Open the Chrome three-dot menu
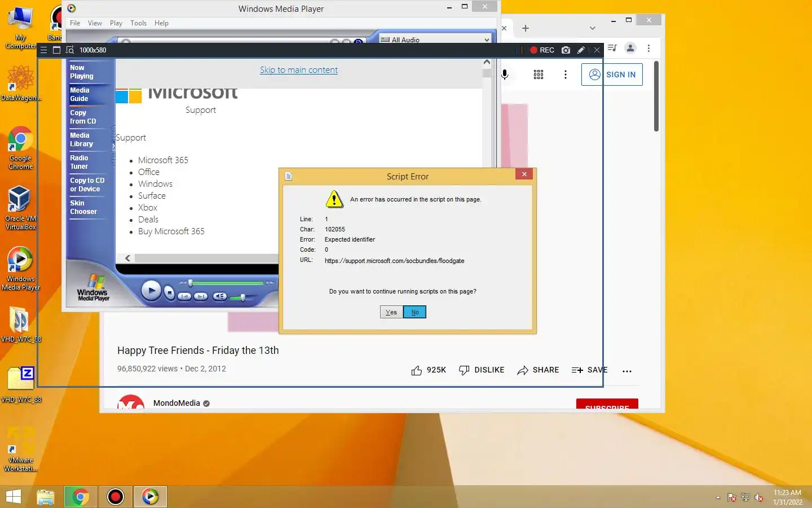This screenshot has width=812, height=508. pos(648,49)
